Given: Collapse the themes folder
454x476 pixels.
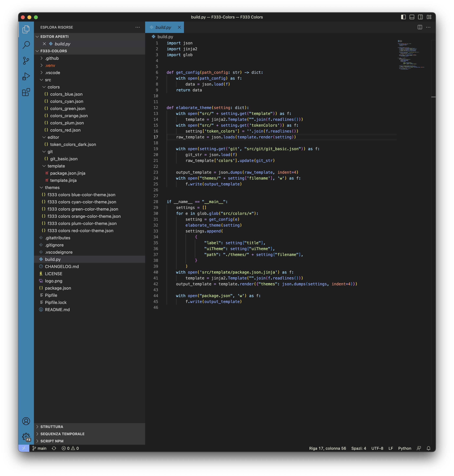Looking at the screenshot, I should pos(52,188).
